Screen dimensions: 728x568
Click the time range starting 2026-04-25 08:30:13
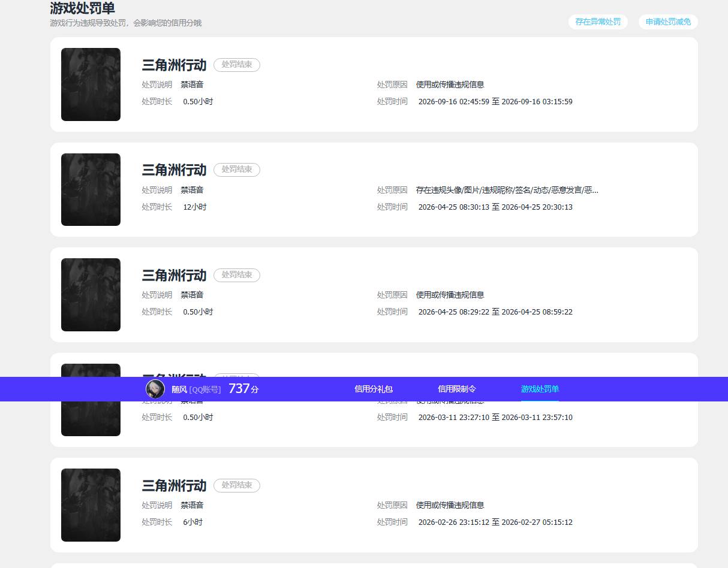[495, 207]
